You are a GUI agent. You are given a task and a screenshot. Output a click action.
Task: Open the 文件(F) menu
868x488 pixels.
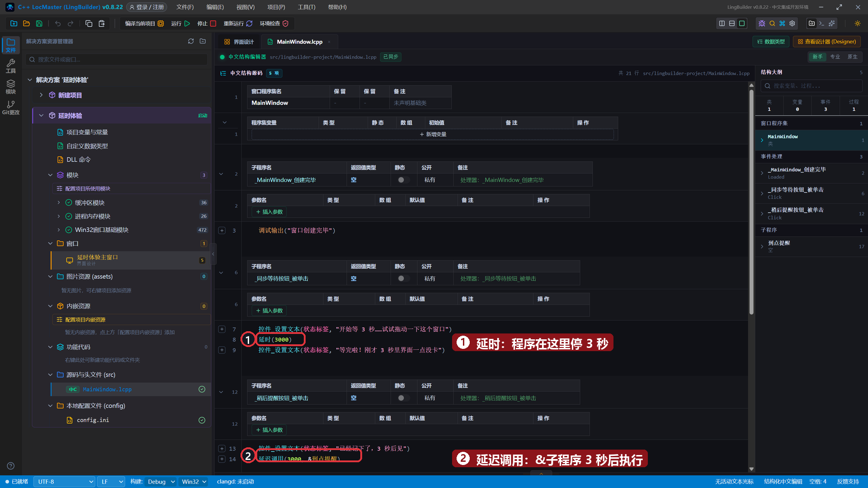pos(185,7)
